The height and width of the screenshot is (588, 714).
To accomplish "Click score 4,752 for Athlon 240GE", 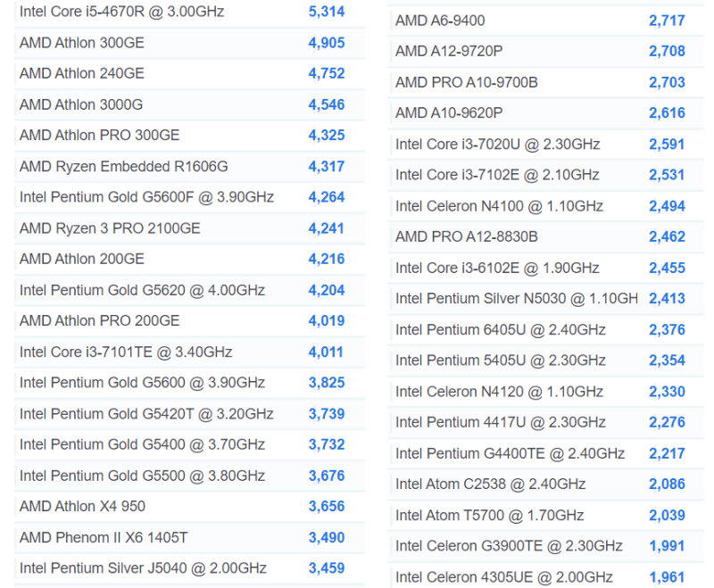I will click(x=327, y=73).
